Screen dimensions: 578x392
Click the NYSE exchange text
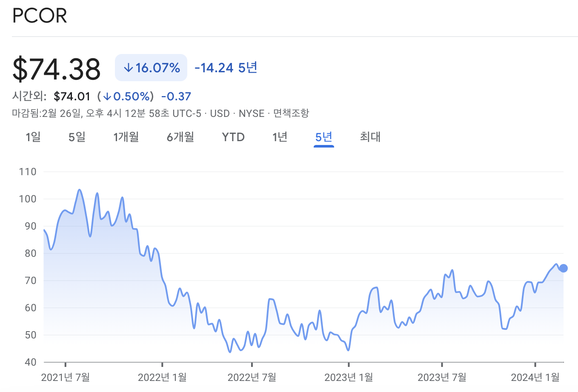coord(252,114)
